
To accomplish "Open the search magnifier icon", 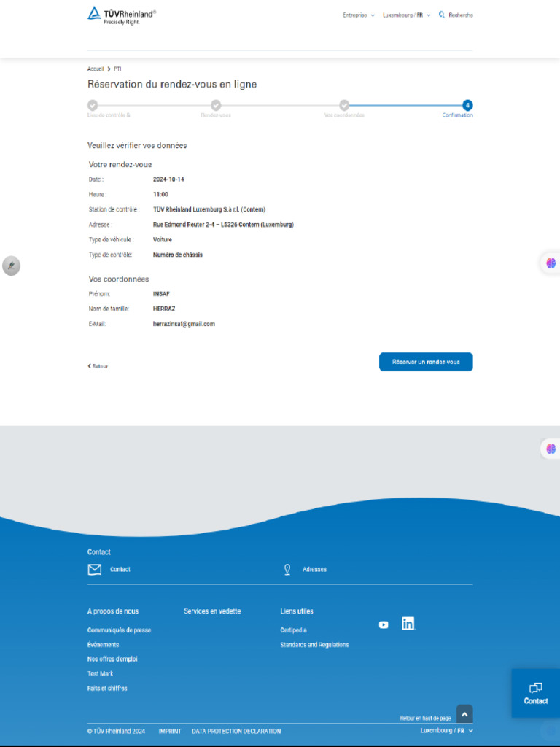I will coord(441,15).
